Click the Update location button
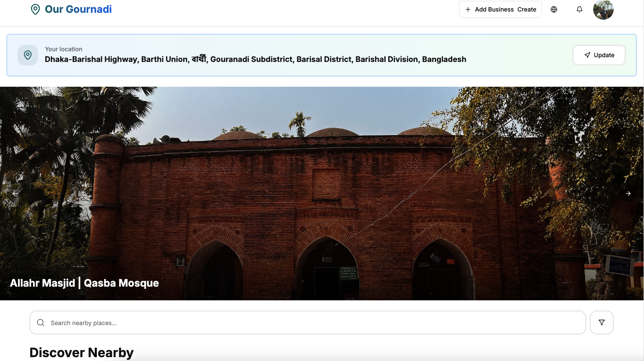644x361 pixels. [599, 55]
